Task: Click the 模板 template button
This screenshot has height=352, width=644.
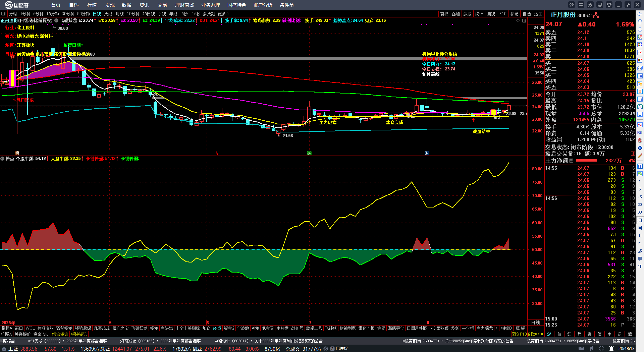Action: (520, 328)
